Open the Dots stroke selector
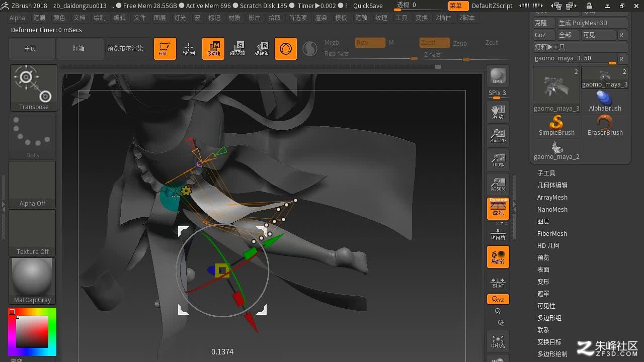 32,136
